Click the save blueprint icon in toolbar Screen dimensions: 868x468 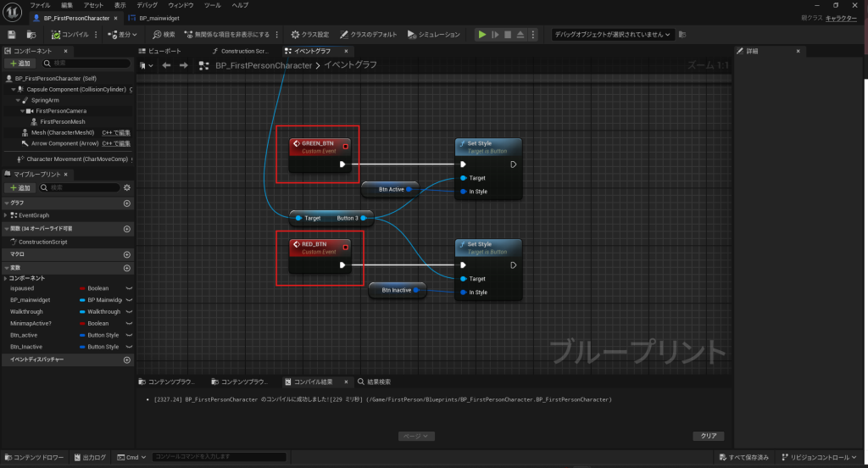tap(12, 35)
